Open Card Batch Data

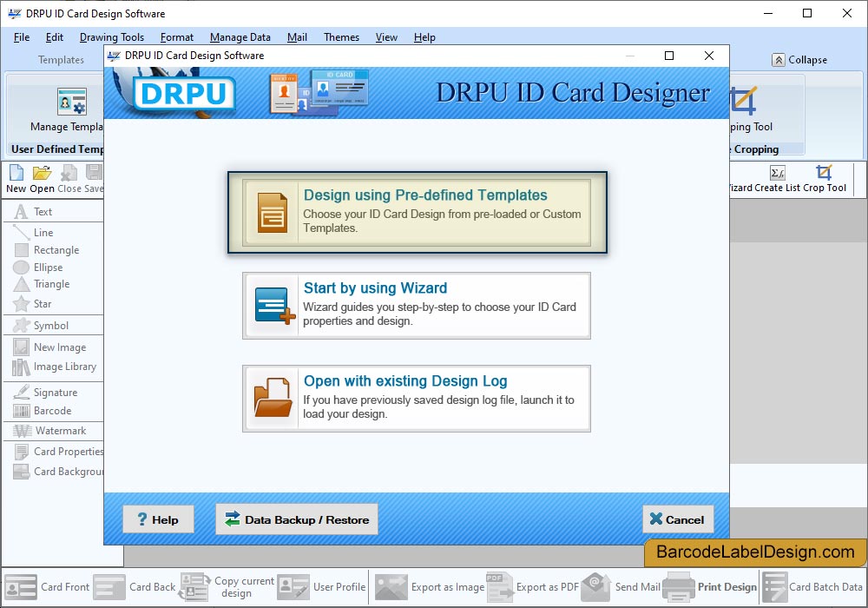point(812,587)
